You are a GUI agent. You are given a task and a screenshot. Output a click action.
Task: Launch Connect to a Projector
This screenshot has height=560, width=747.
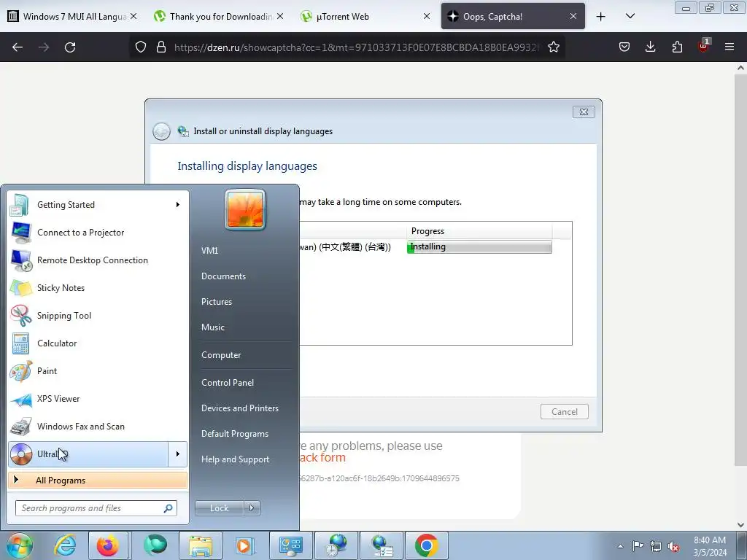pos(98,233)
